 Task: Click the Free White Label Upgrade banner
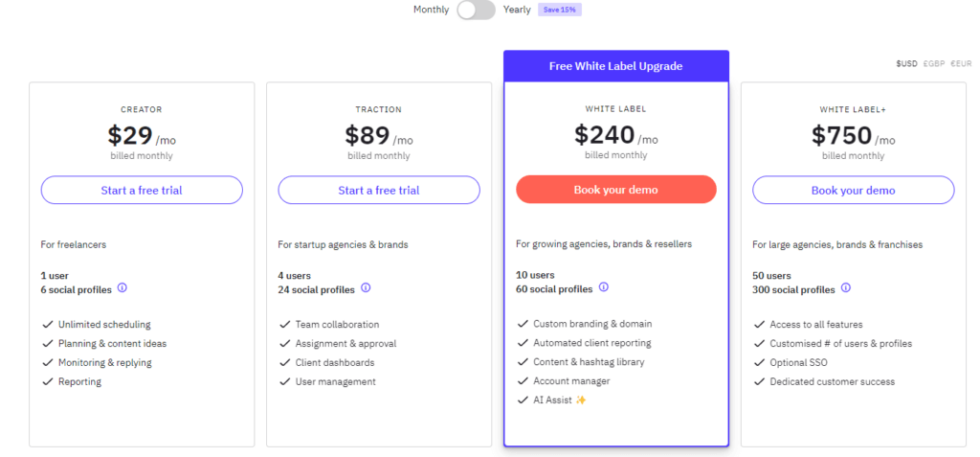[615, 66]
